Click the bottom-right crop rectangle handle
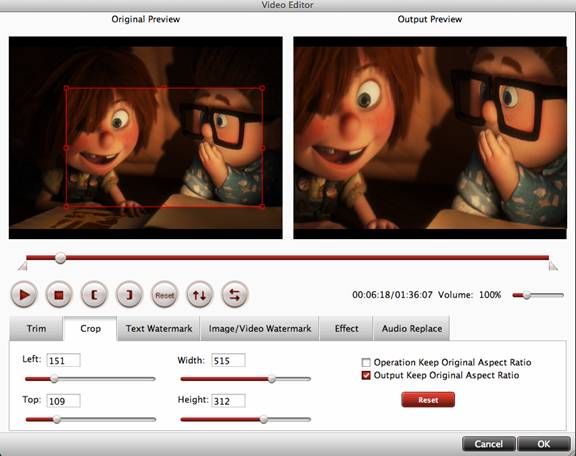The height and width of the screenshot is (456, 576). coord(262,207)
